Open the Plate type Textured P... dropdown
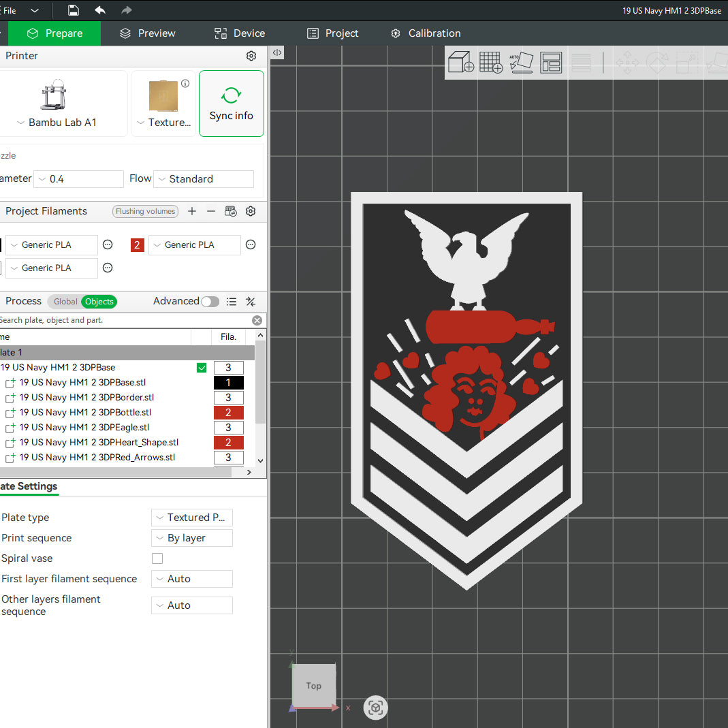This screenshot has height=728, width=728. click(192, 518)
